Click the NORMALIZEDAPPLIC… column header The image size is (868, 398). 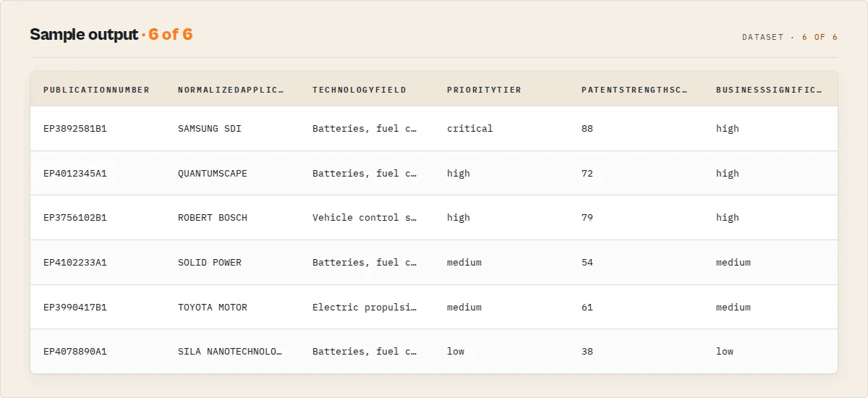click(231, 90)
